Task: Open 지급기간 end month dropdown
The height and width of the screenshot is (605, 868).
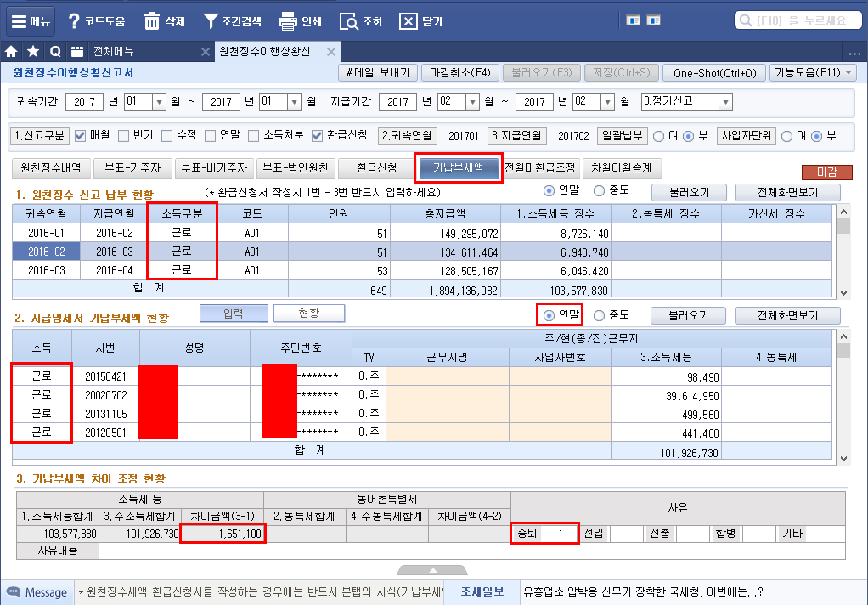Action: tap(608, 102)
